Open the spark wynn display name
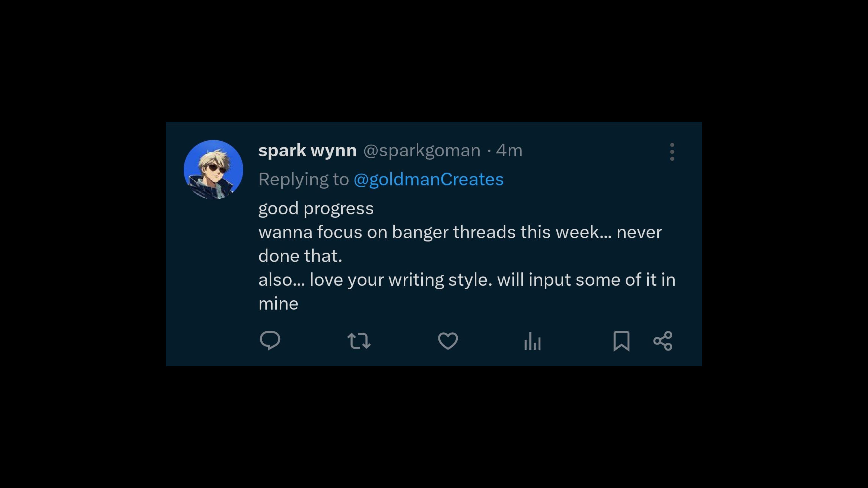Viewport: 868px width, 488px height. [307, 150]
